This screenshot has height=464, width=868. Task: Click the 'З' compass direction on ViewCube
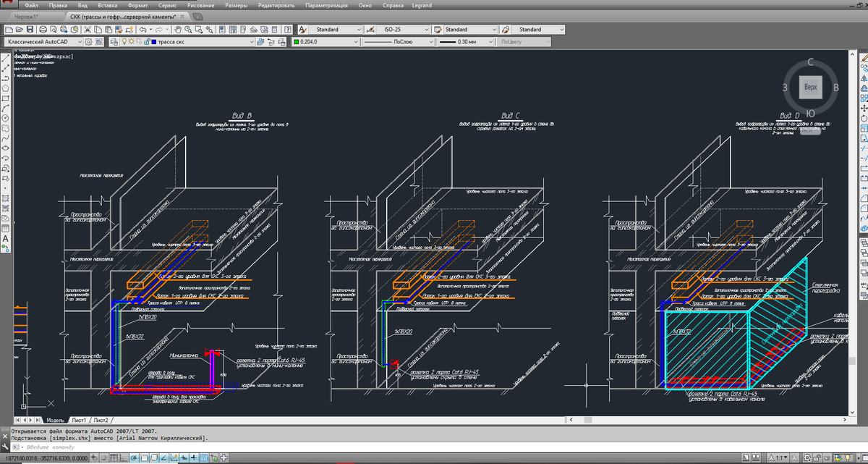(785, 87)
